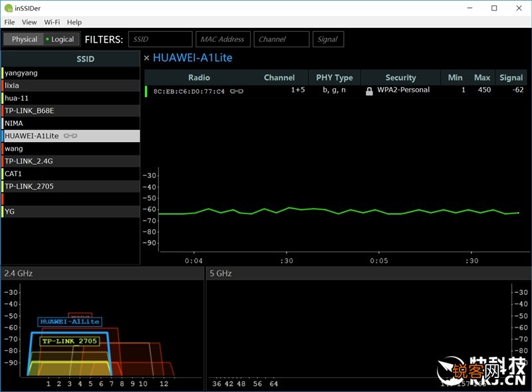The height and width of the screenshot is (392, 532).
Task: Click the PHY type value b, g, n
Action: pos(334,90)
